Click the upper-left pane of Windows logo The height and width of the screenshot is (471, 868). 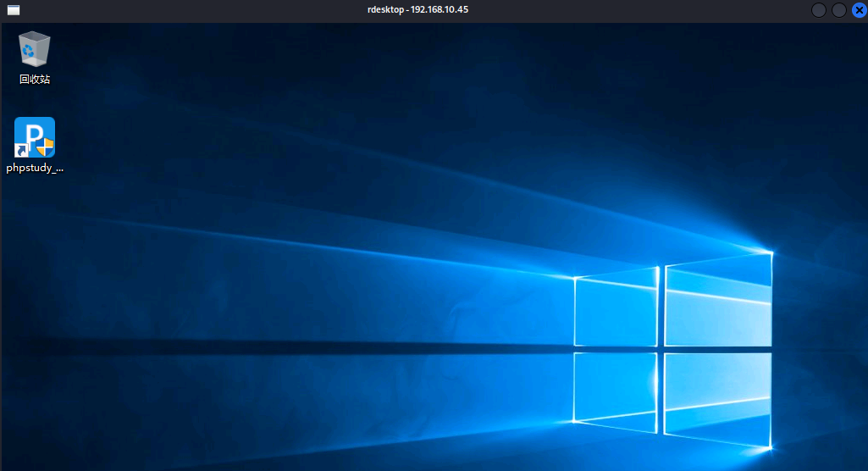tap(616, 310)
